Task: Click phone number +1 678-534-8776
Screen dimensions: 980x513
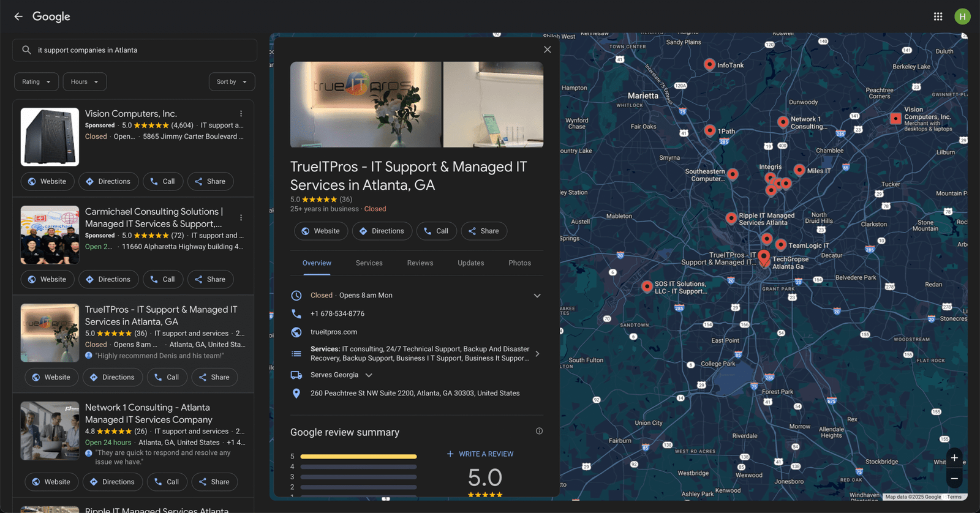Action: tap(337, 314)
